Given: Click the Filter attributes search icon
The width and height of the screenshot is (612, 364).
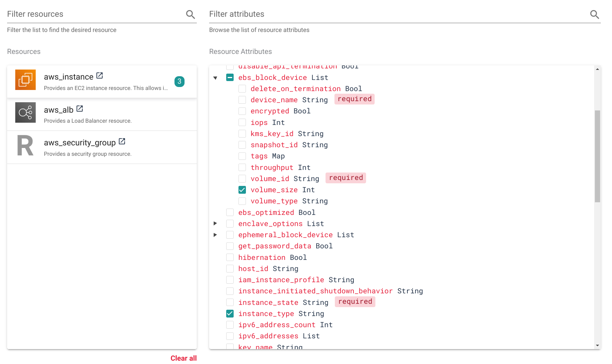Looking at the screenshot, I should click(594, 15).
